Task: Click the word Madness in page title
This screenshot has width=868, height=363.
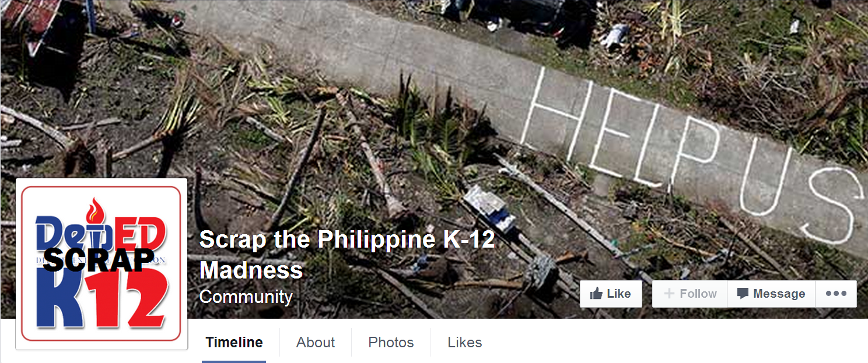Action: [x=251, y=270]
